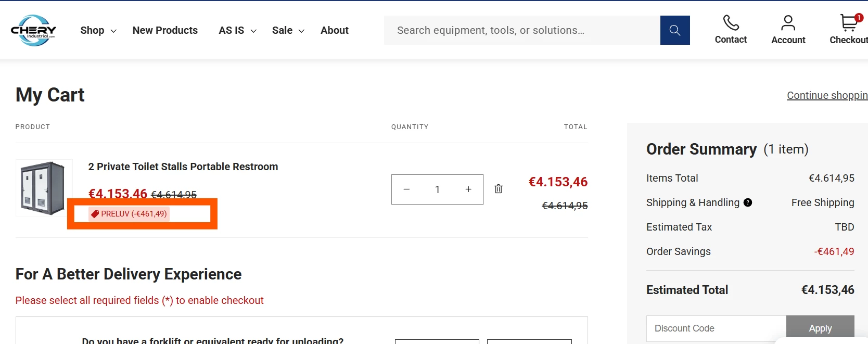This screenshot has height=344, width=868.
Task: Open the New Products menu
Action: [x=165, y=31]
